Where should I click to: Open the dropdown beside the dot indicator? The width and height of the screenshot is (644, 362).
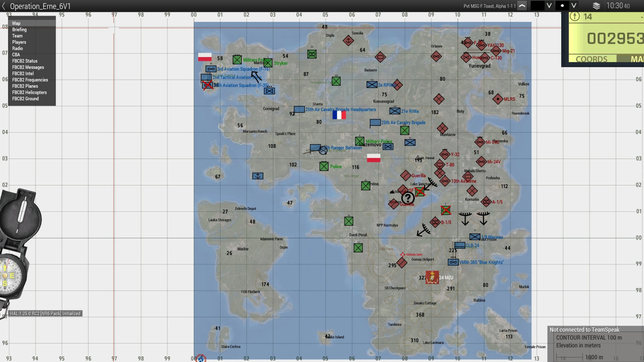[x=574, y=6]
